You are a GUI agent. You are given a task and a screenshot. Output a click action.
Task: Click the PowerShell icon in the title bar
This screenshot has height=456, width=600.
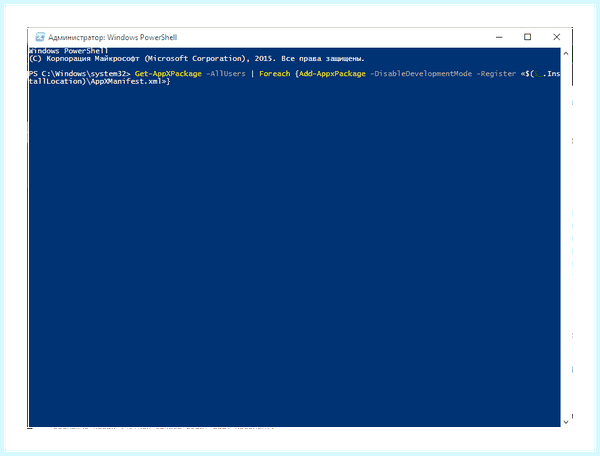pyautogui.click(x=40, y=37)
